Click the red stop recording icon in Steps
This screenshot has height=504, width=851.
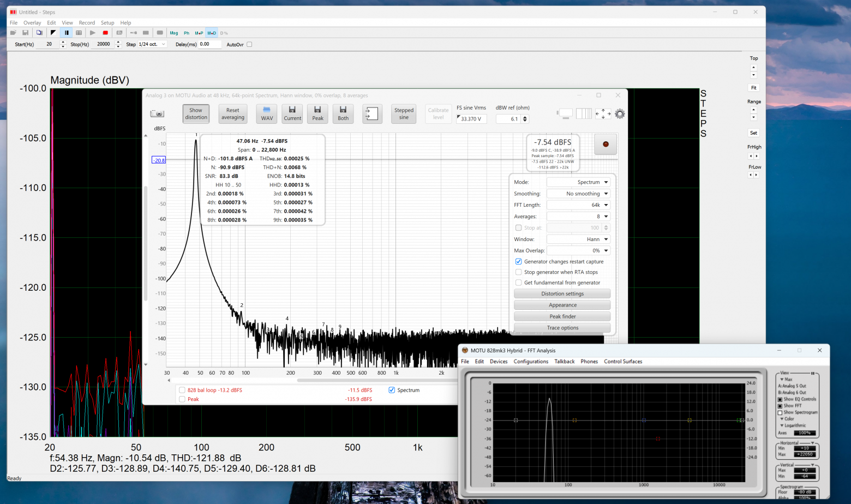105,33
